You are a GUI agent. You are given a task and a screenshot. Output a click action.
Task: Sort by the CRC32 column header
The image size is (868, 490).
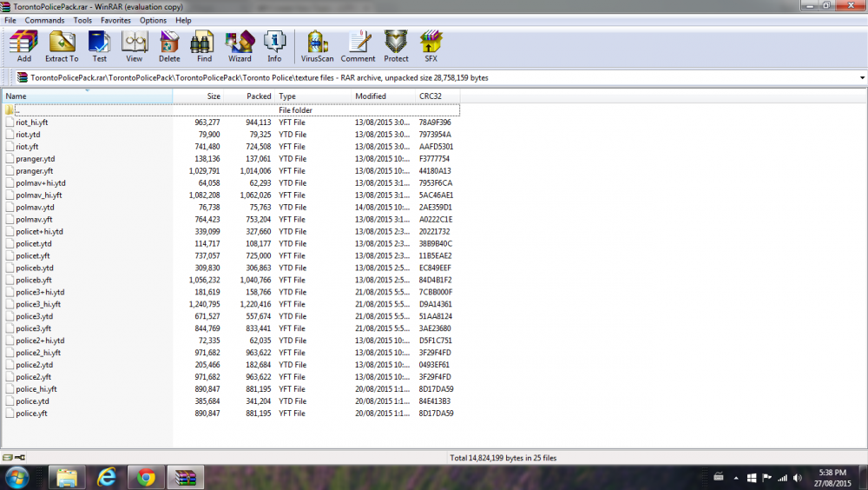(x=437, y=96)
